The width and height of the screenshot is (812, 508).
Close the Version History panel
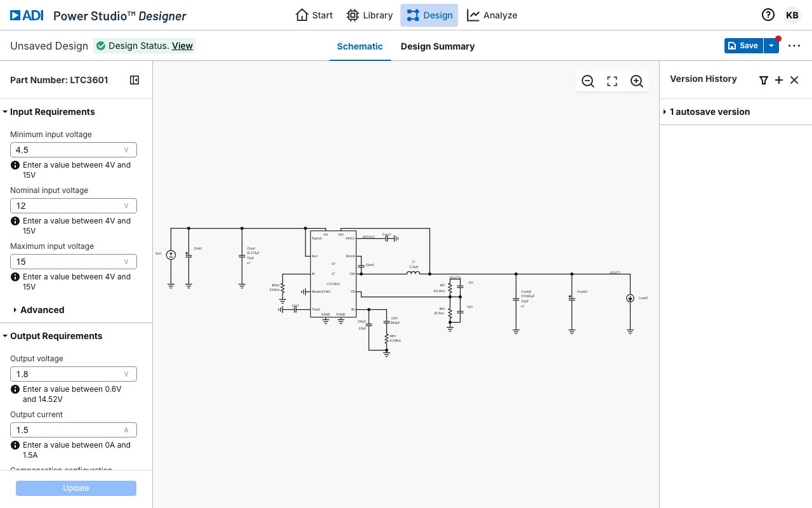click(794, 80)
